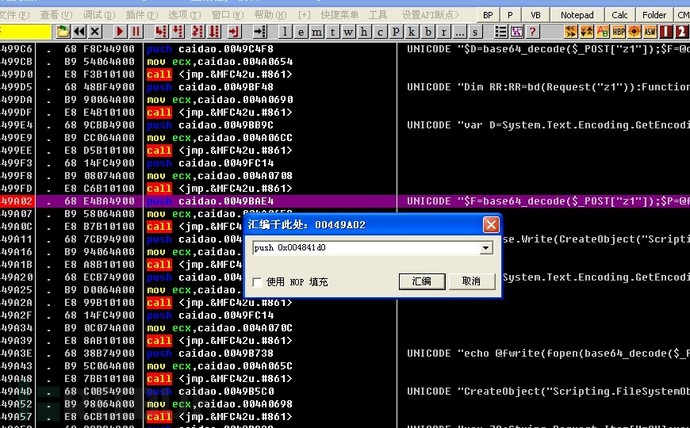Launch Notepad from toolbar button

click(577, 15)
